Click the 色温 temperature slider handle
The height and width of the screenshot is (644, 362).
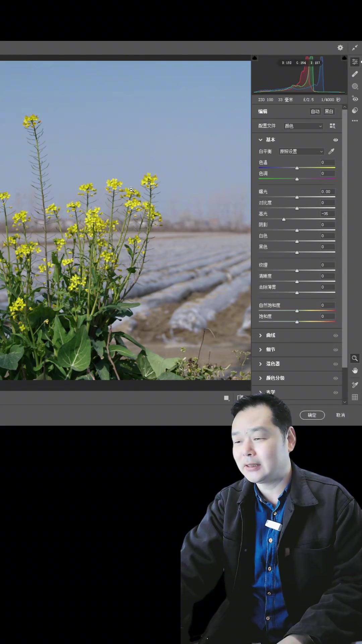[x=297, y=168]
